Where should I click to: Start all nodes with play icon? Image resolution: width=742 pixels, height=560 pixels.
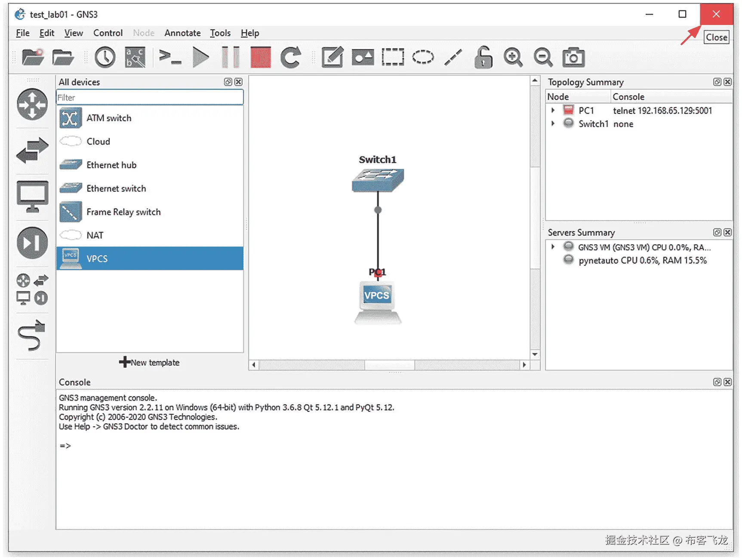[x=200, y=57]
